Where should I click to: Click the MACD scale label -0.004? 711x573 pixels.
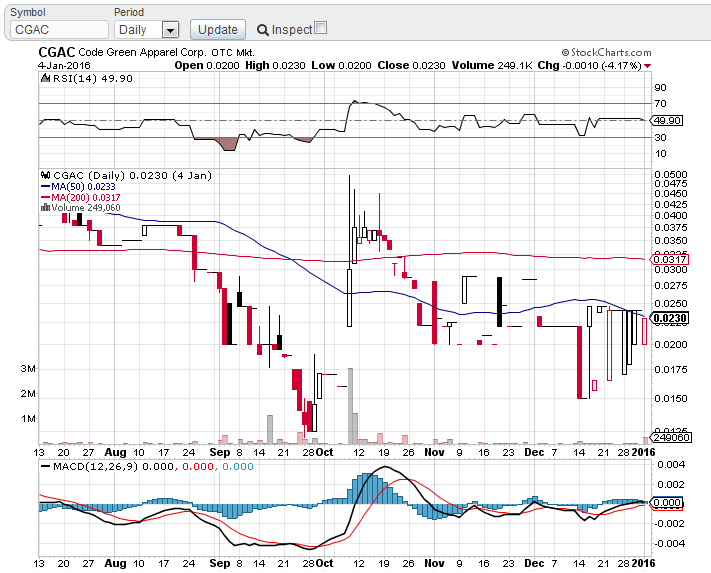(669, 544)
